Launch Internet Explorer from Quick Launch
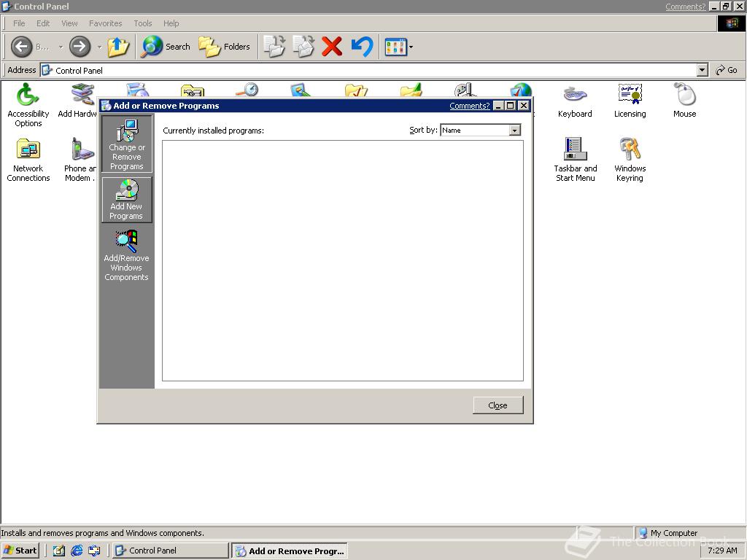The height and width of the screenshot is (560, 747). [77, 551]
